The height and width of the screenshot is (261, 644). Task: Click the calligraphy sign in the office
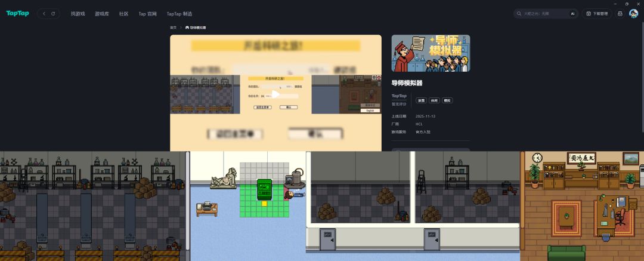pos(581,158)
